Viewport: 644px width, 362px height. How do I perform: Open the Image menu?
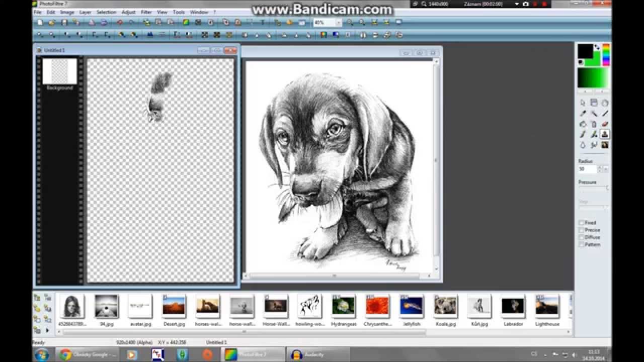coord(67,12)
